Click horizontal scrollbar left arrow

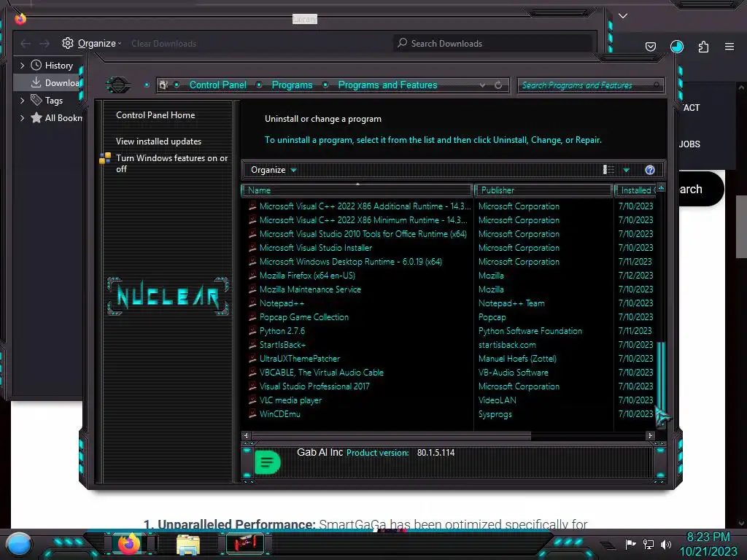tap(247, 436)
